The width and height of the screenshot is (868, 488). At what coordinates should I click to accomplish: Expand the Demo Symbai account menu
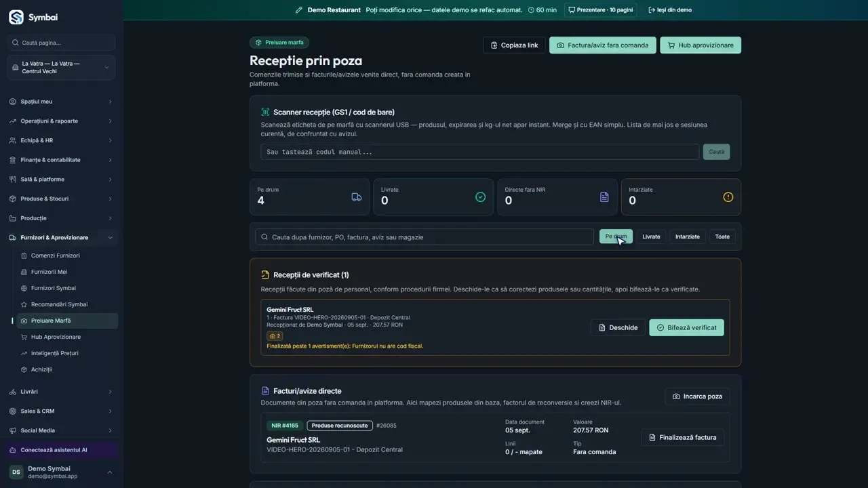point(61,472)
